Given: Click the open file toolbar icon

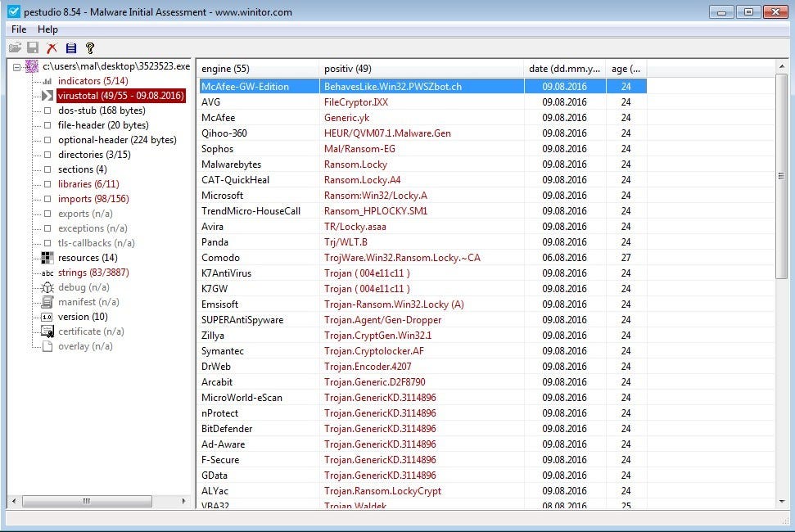Looking at the screenshot, I should [16, 47].
